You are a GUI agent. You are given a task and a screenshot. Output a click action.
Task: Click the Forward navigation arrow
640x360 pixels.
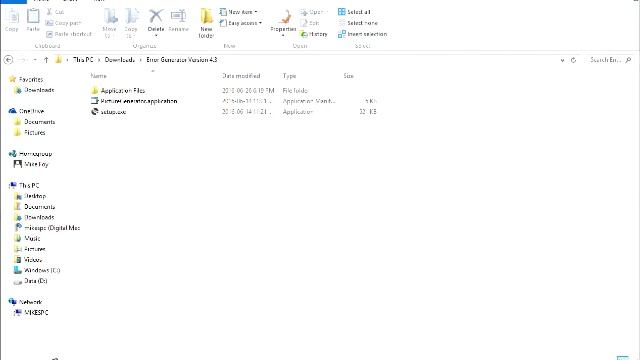point(22,60)
